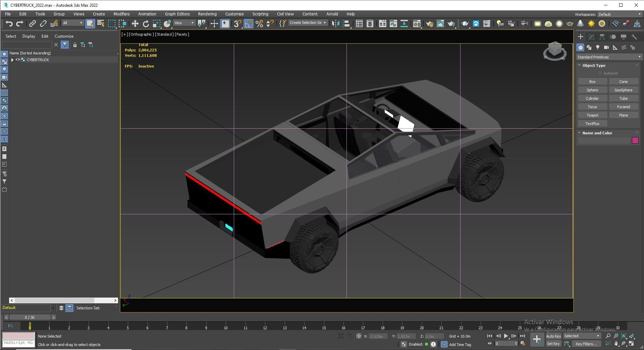Image resolution: width=644 pixels, height=350 pixels.
Task: Open the Selected key filter dropdown
Action: [x=582, y=336]
